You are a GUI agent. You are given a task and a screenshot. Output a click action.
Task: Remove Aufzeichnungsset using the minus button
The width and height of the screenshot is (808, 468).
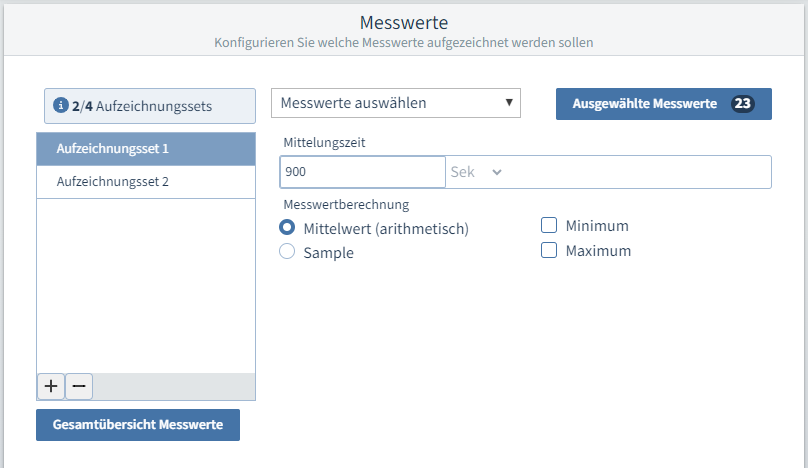click(x=79, y=386)
